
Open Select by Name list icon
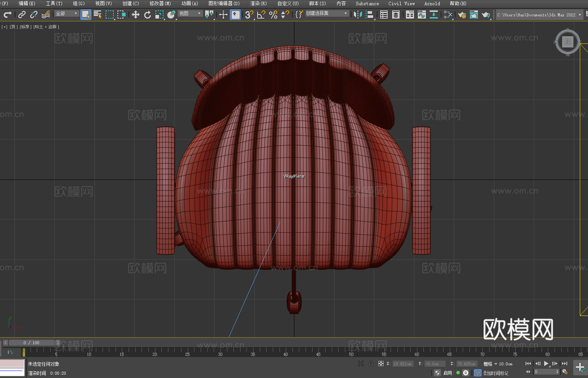(x=98, y=14)
